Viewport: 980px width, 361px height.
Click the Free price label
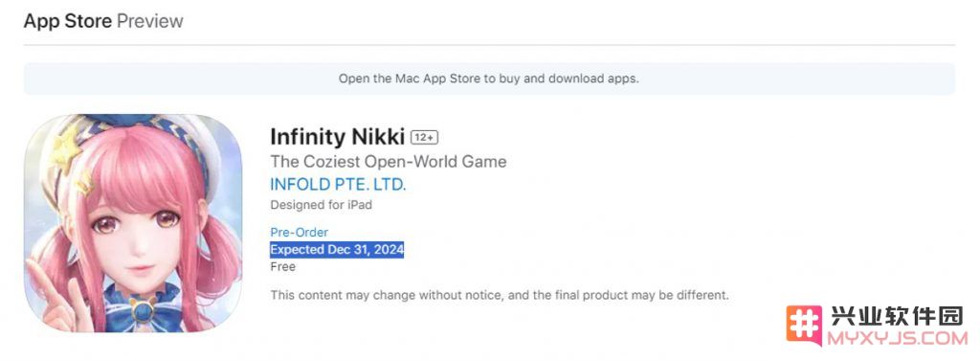pyautogui.click(x=282, y=266)
